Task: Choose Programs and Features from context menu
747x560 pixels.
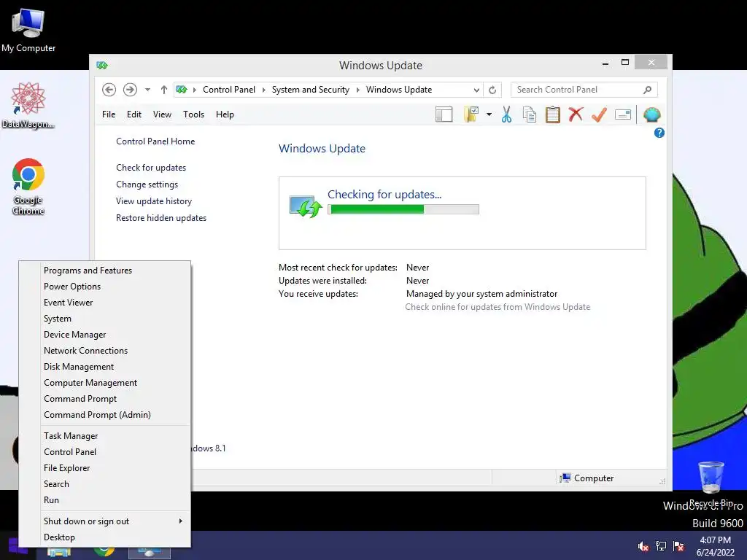Action: coord(88,271)
